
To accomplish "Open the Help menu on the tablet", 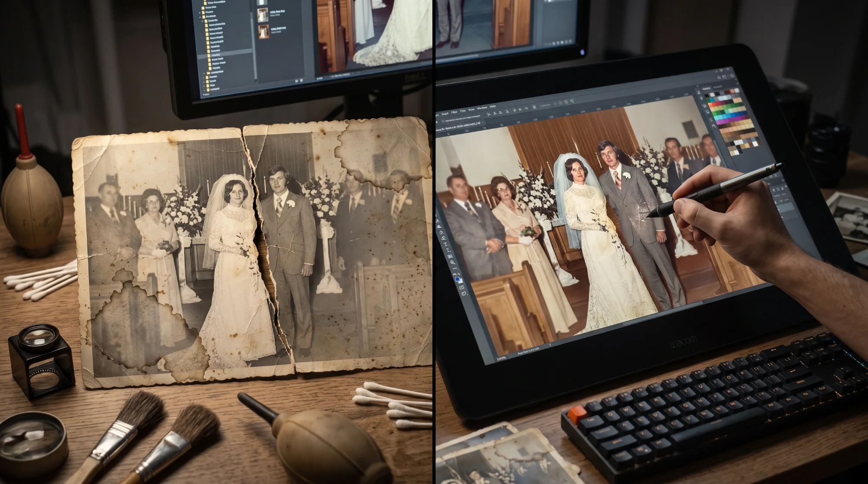I will click(493, 106).
